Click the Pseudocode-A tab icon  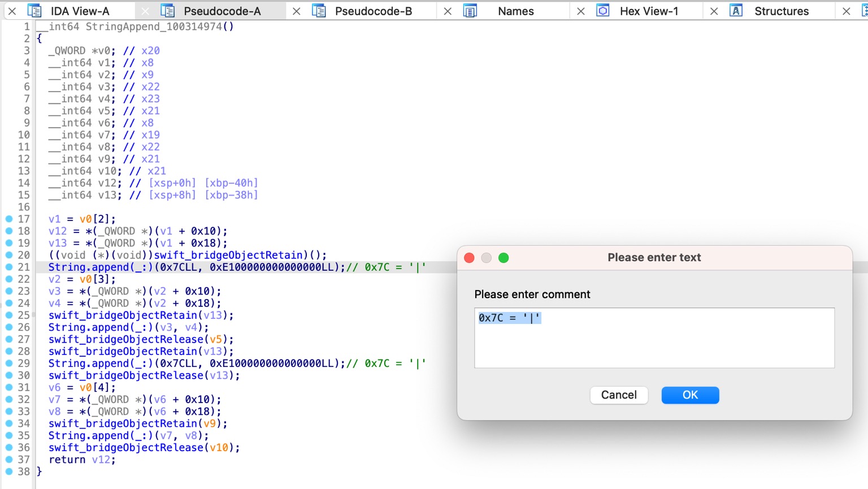[x=167, y=11]
